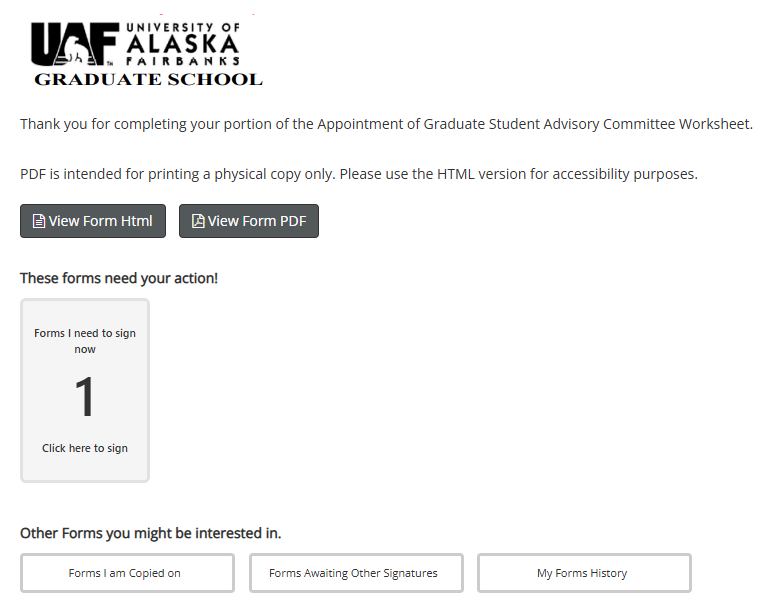The width and height of the screenshot is (767, 601).
Task: Click the These forms need your action heading
Action: [119, 278]
